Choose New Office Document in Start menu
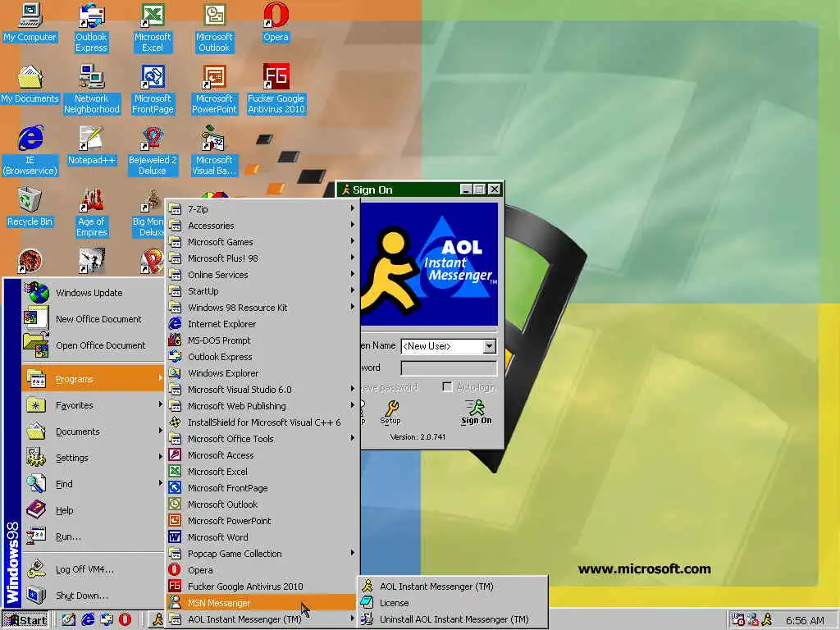This screenshot has width=840, height=630. click(x=93, y=319)
